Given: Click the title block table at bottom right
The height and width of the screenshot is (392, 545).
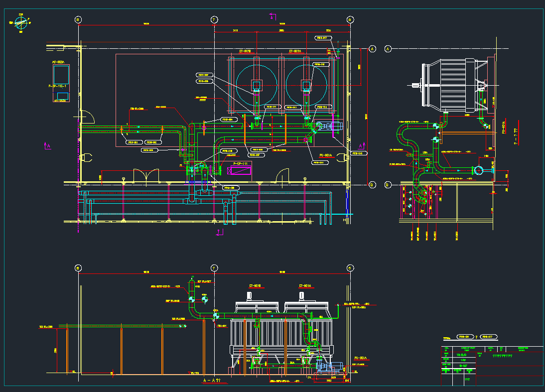Looking at the screenshot, I should 491,365.
